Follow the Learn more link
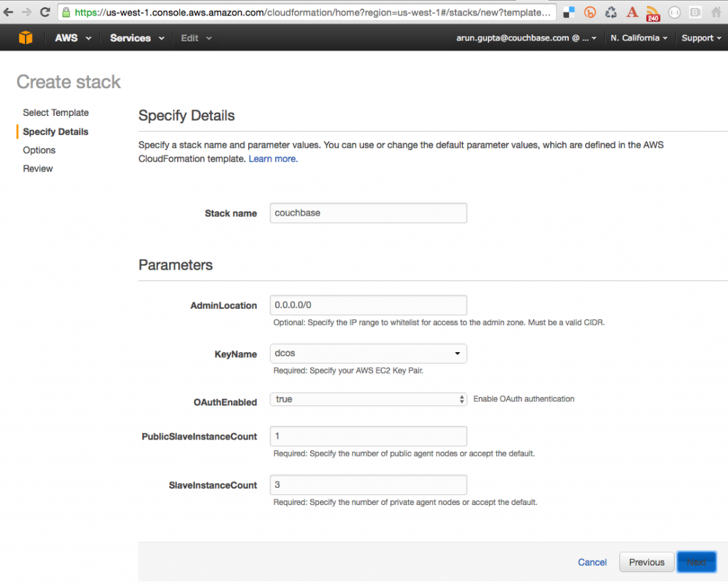 (x=273, y=159)
